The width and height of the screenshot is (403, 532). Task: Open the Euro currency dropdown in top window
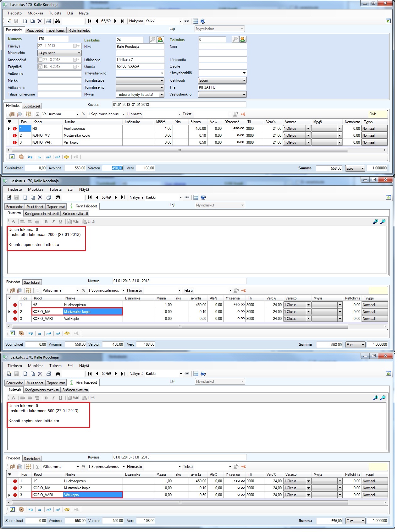pos(362,168)
